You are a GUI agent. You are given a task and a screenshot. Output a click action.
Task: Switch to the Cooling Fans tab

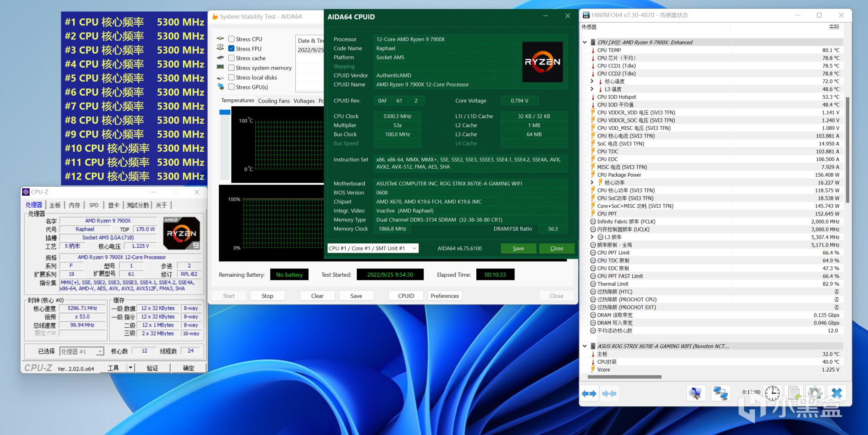(x=274, y=101)
